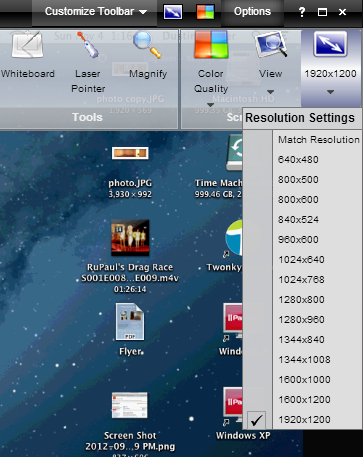Select the Twonky shortcut icon
The image size is (363, 457).
click(x=233, y=238)
